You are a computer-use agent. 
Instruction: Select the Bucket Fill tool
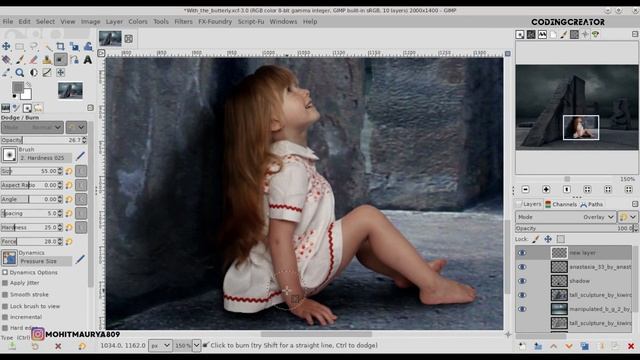[x=6, y=60]
